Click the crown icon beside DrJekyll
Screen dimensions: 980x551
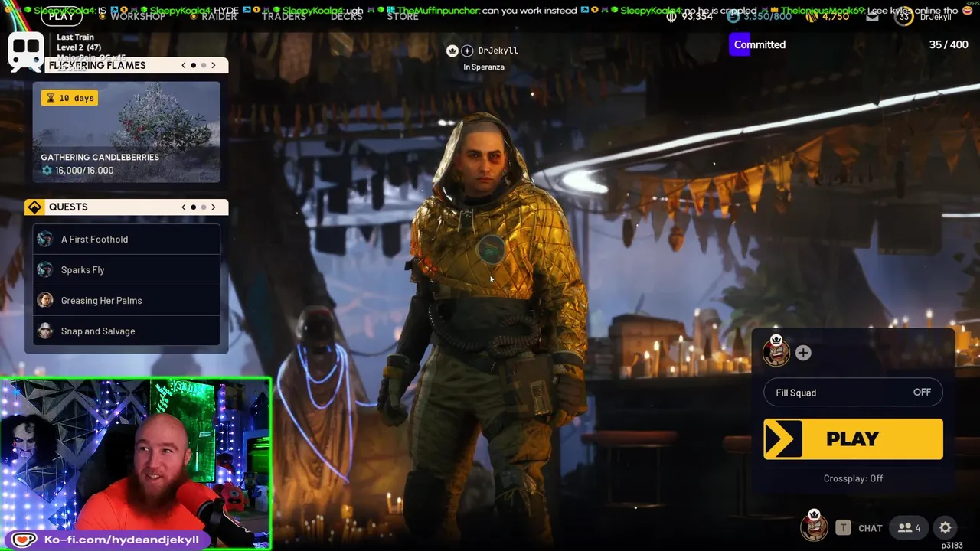(x=452, y=51)
